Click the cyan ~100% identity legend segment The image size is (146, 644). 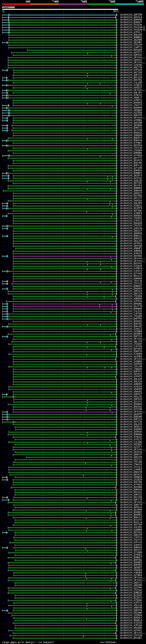point(130,4)
